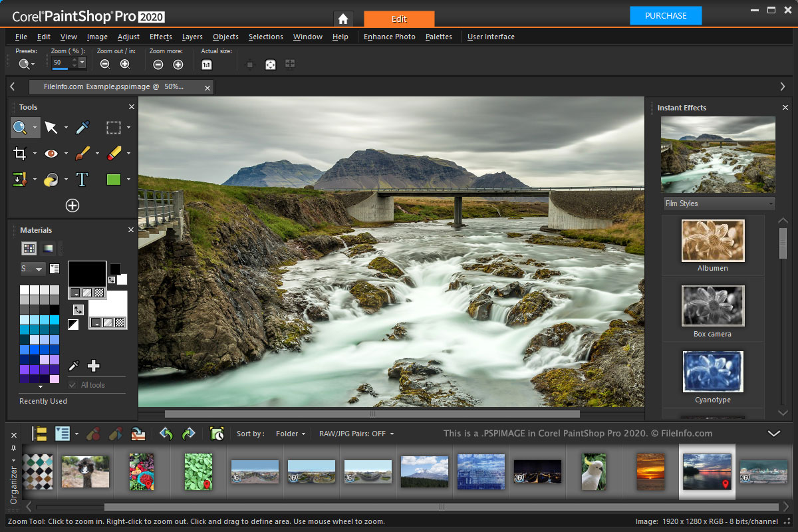The height and width of the screenshot is (532, 798).
Task: Click the add tools plus button
Action: [x=72, y=205]
